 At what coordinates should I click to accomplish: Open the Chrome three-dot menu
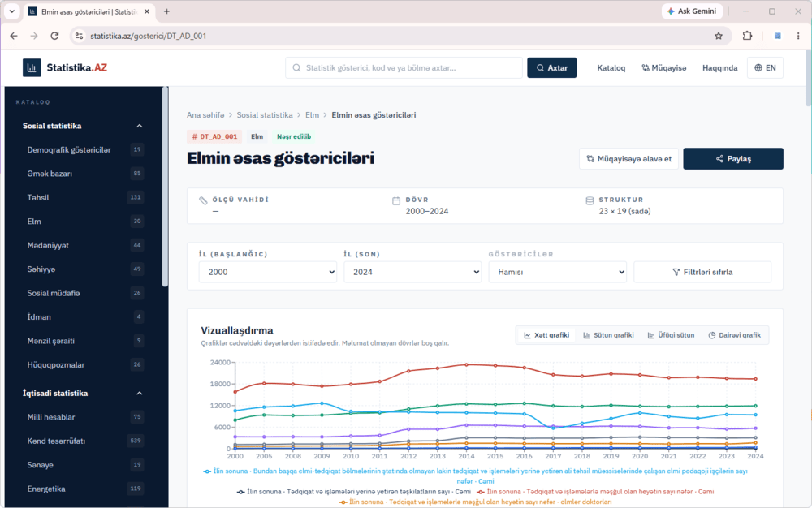pos(798,36)
